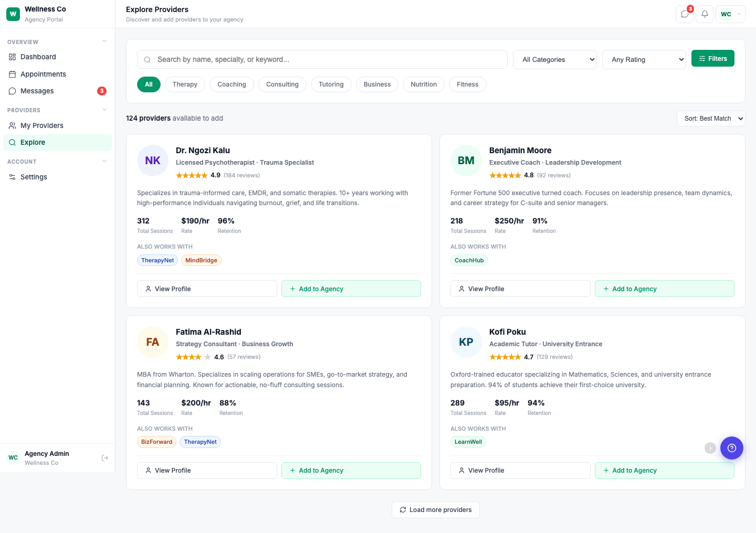This screenshot has height=533, width=756.
Task: Open Messages showing 3 unread
Action: [x=37, y=91]
